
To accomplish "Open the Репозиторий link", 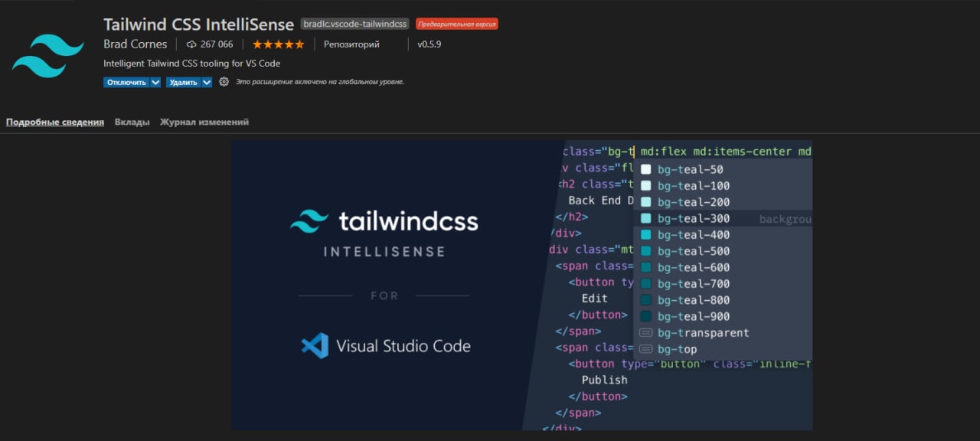I will 351,44.
